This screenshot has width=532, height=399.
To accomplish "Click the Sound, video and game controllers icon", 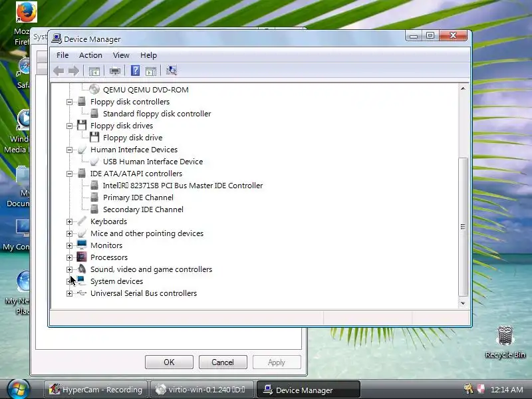I will [81, 269].
